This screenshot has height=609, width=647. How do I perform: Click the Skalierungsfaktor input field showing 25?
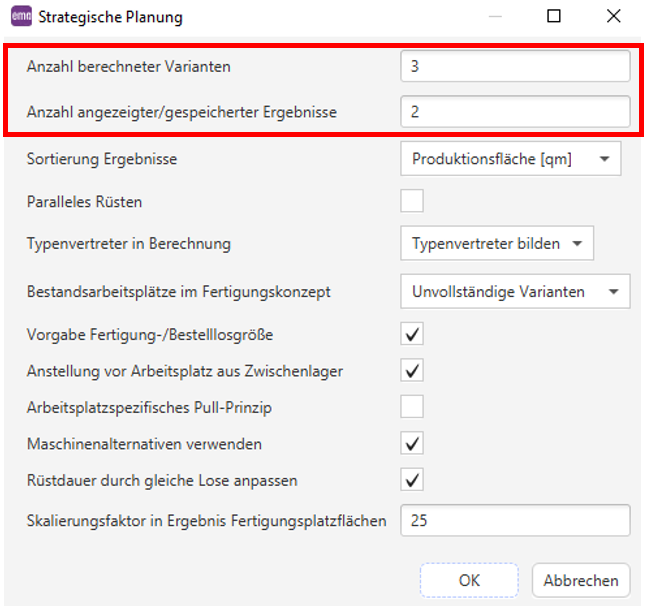[515, 520]
